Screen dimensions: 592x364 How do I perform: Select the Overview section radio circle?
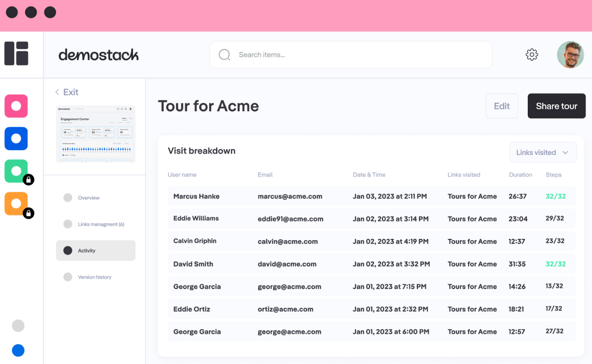coord(68,197)
